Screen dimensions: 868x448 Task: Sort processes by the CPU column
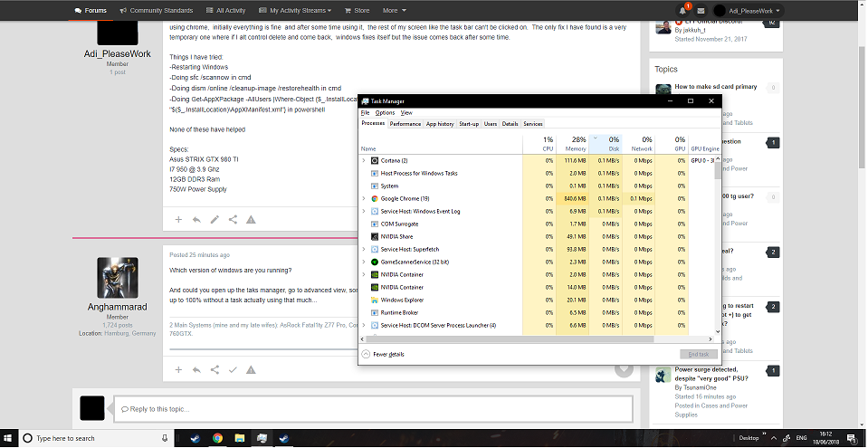click(x=539, y=144)
